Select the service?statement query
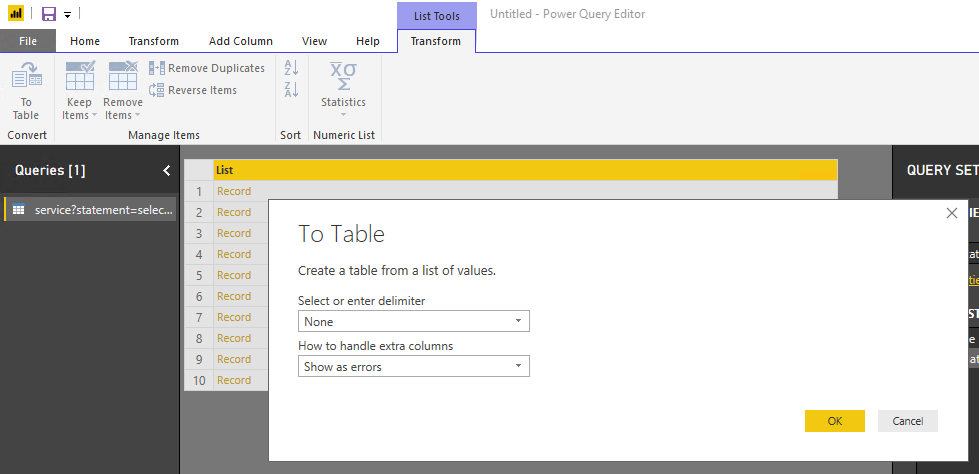Viewport: 979px width, 474px height. (90, 210)
